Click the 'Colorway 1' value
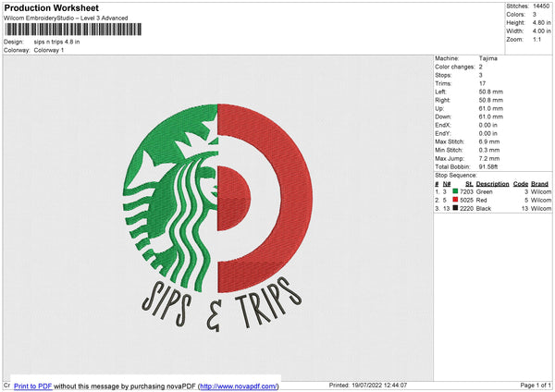 click(x=49, y=50)
